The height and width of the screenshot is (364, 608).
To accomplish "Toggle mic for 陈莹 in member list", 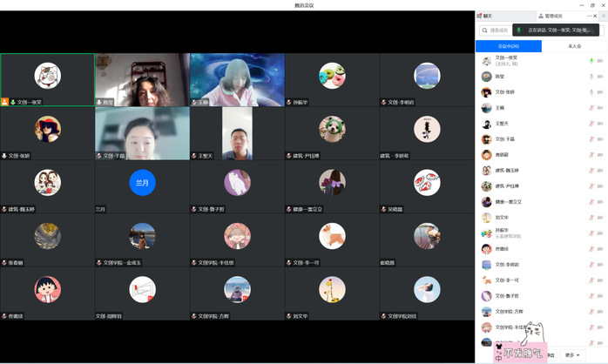I will pos(591,76).
